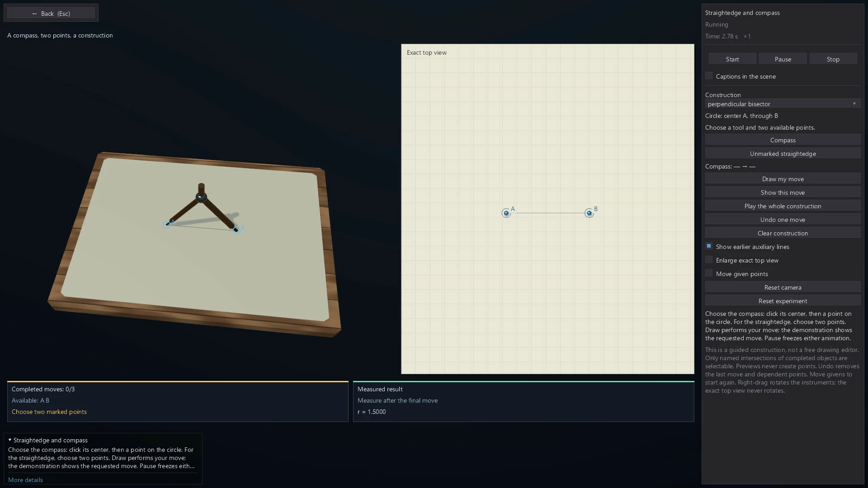868x488 pixels.
Task: Select point B marker on the 3D board
Action: click(236, 230)
